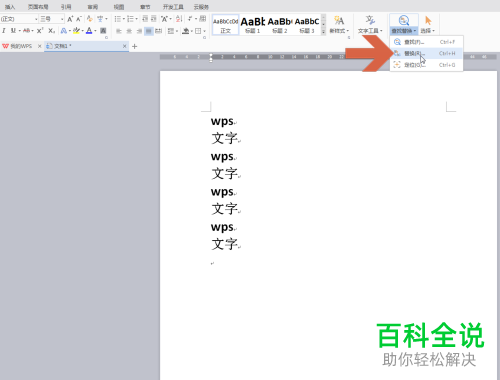This screenshot has height=380, width=500.
Task: Apply font color with the A icon
Action: click(x=89, y=31)
